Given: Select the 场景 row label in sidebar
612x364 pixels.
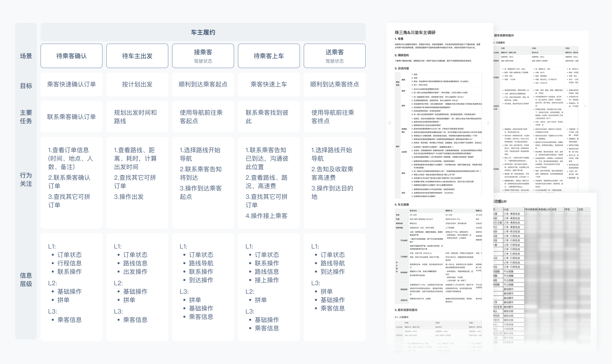Looking at the screenshot, I should [x=26, y=56].
